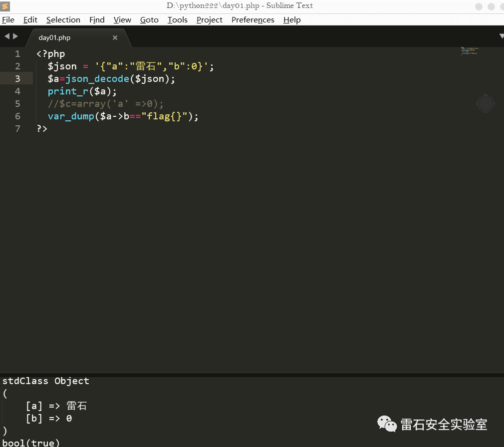Close the day01.php tab
The height and width of the screenshot is (447, 504).
[115, 38]
